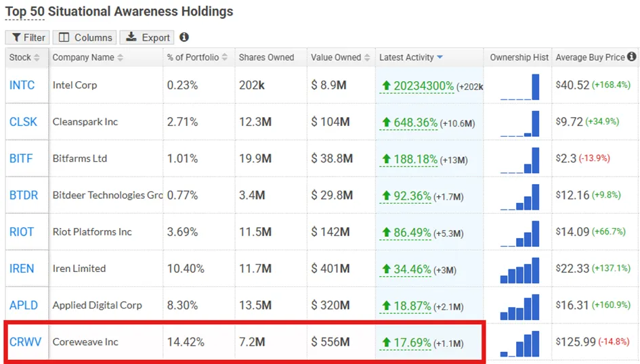The image size is (640, 364).
Task: Select the Intel Corp company name
Action: click(x=74, y=85)
